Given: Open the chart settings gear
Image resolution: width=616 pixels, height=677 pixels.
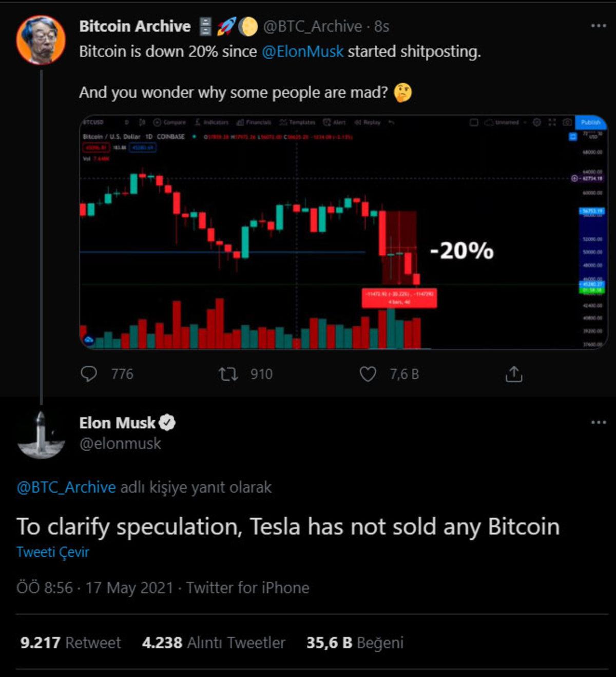Looking at the screenshot, I should [x=537, y=123].
